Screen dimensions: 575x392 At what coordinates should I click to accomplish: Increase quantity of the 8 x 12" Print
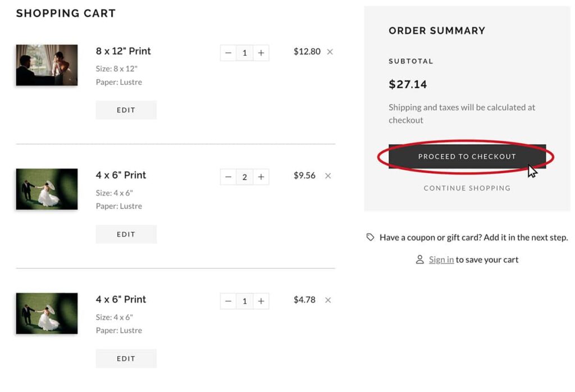(x=261, y=52)
